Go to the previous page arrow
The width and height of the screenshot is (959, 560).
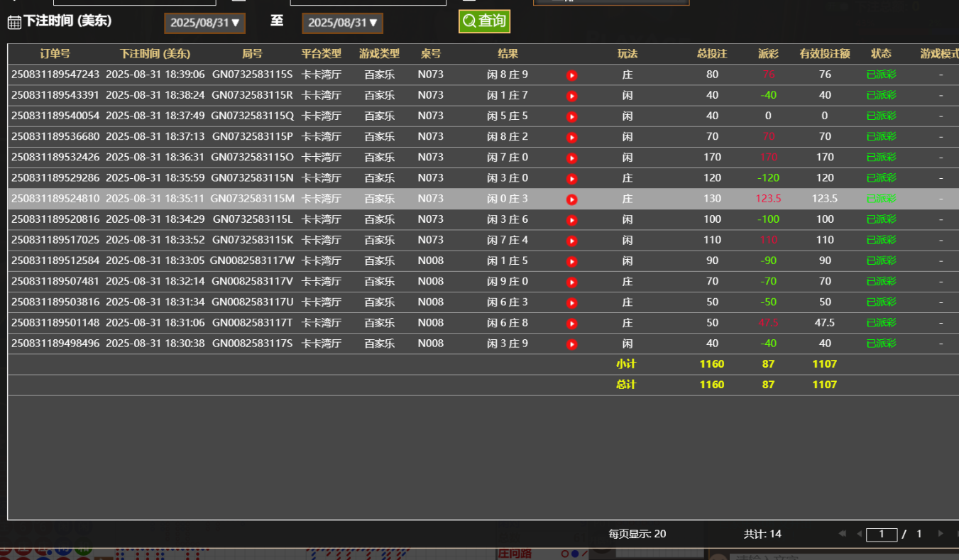coord(859,534)
